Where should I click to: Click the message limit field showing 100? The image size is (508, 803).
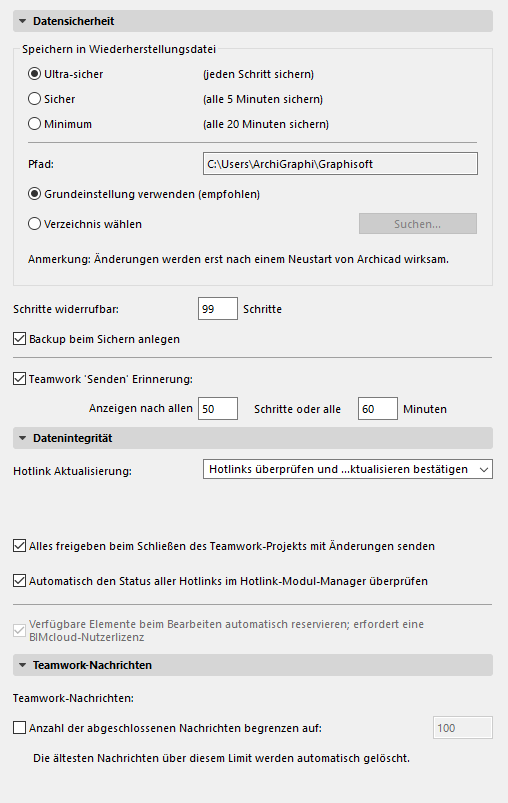pyautogui.click(x=462, y=728)
